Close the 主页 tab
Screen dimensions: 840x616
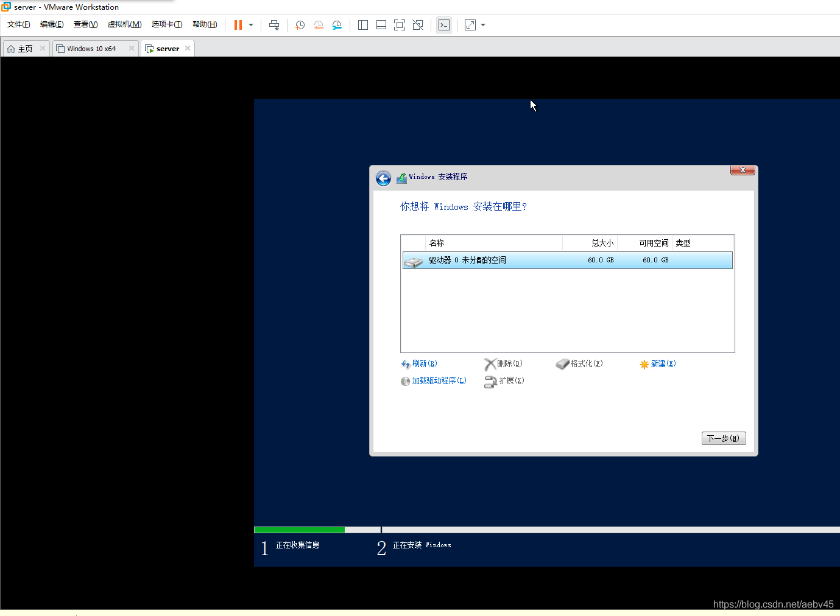43,48
